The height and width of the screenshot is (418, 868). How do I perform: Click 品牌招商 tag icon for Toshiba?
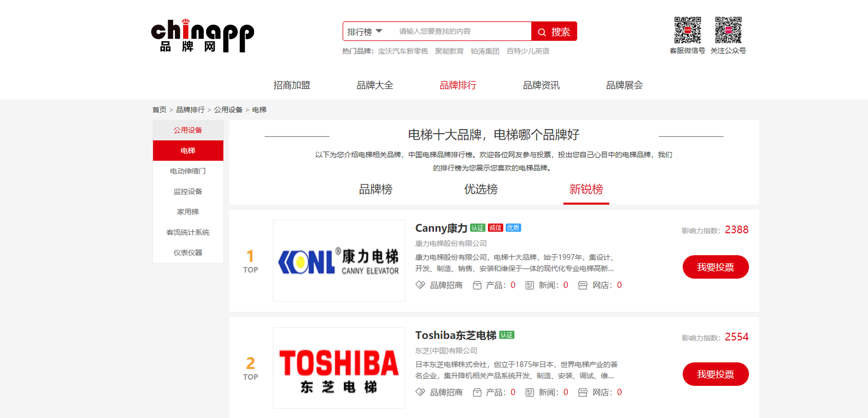tap(420, 392)
